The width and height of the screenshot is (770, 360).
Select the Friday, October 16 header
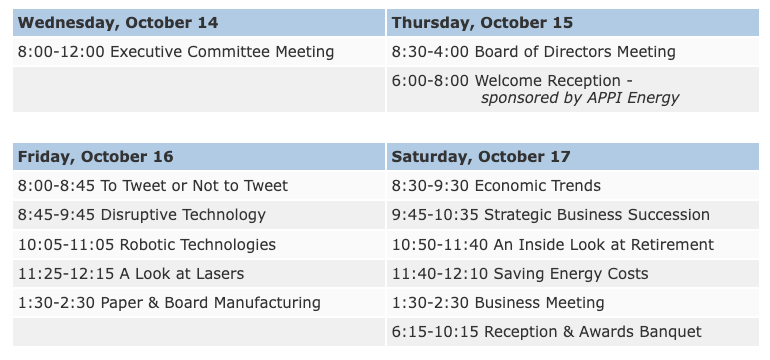[x=199, y=157]
